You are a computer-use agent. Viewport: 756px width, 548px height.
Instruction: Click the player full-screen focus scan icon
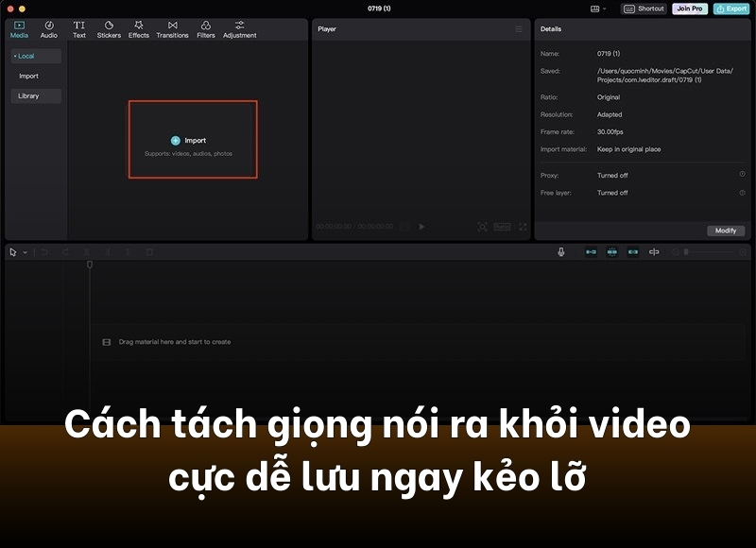click(482, 227)
